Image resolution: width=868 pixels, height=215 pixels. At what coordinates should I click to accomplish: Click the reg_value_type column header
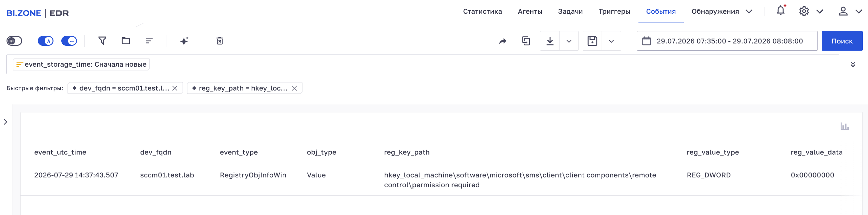pos(713,152)
